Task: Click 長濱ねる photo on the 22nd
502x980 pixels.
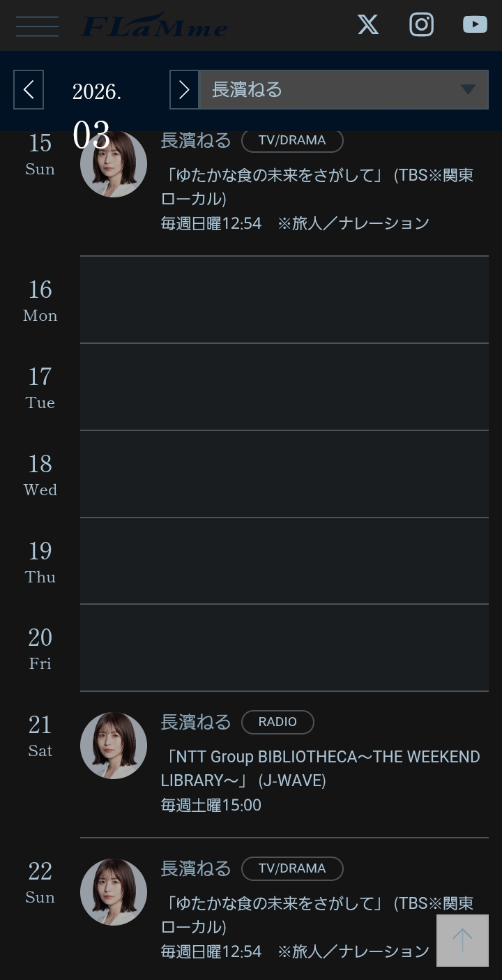Action: pyautogui.click(x=114, y=892)
